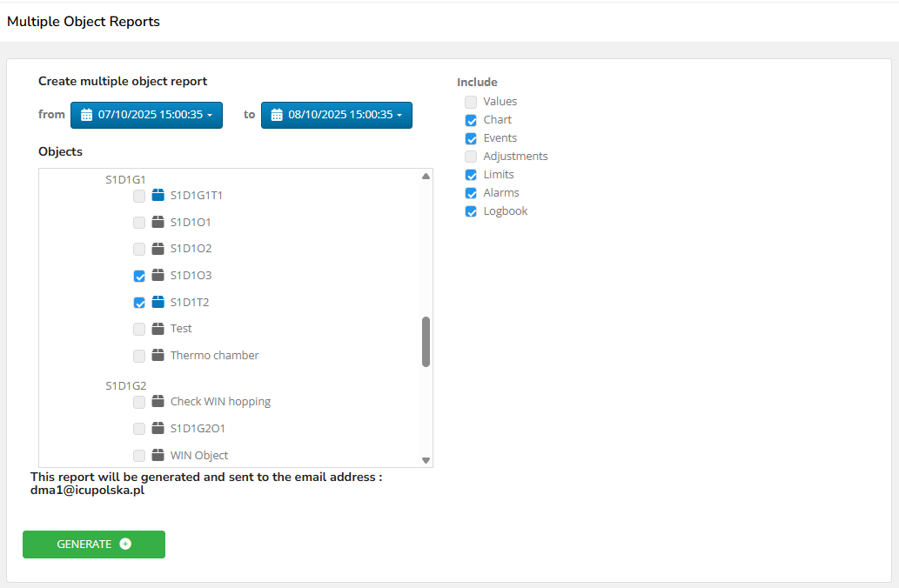Click the object icon next to Thermo chamber
The image size is (899, 588).
coord(158,355)
